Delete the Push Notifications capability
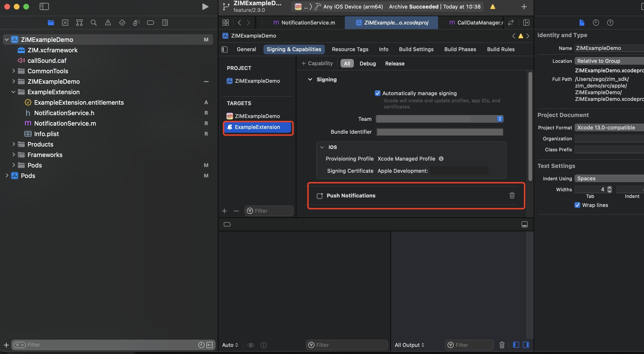The width and height of the screenshot is (644, 354). (x=512, y=195)
